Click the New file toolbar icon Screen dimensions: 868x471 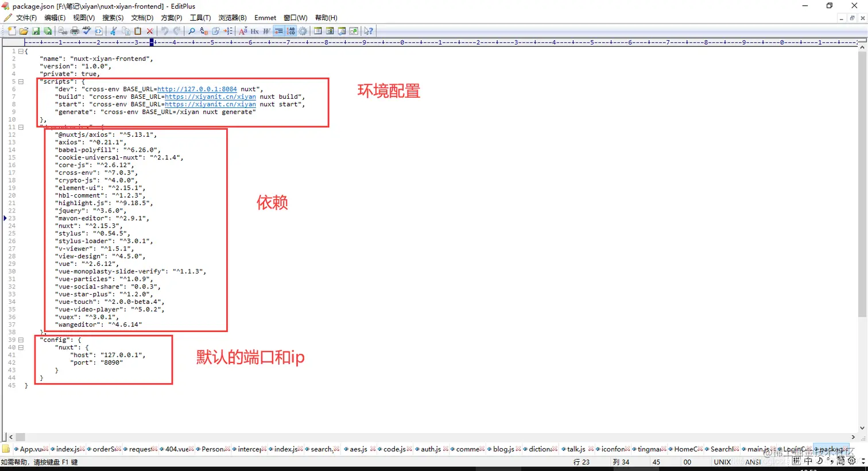point(11,31)
